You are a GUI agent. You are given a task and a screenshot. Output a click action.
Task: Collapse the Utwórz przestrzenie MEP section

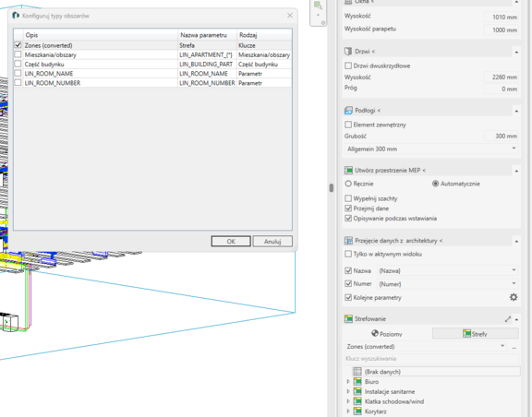tap(516, 171)
